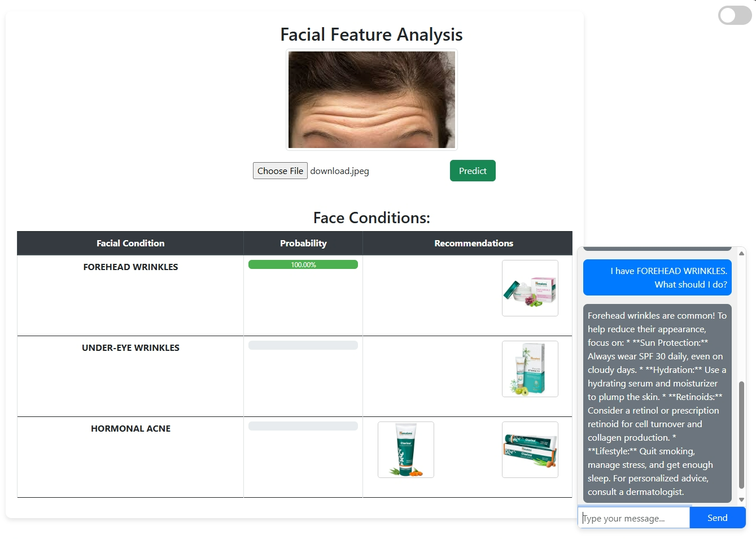Focus the 'Type your message' input field
Screen dimensions: 756x539
point(633,518)
